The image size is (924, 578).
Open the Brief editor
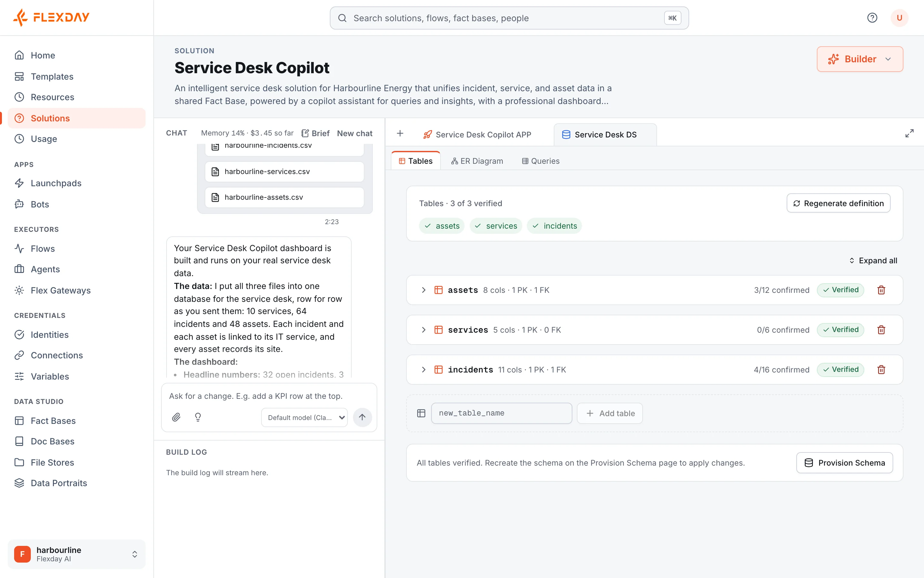pos(315,133)
